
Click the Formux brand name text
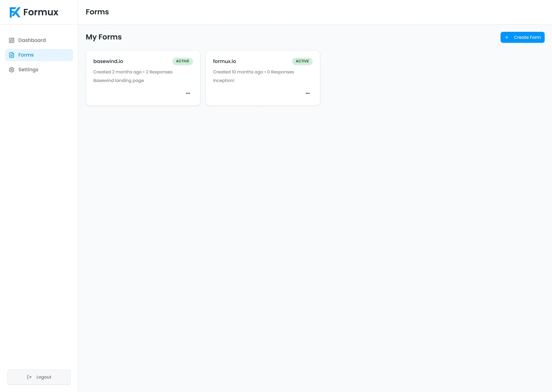point(41,12)
